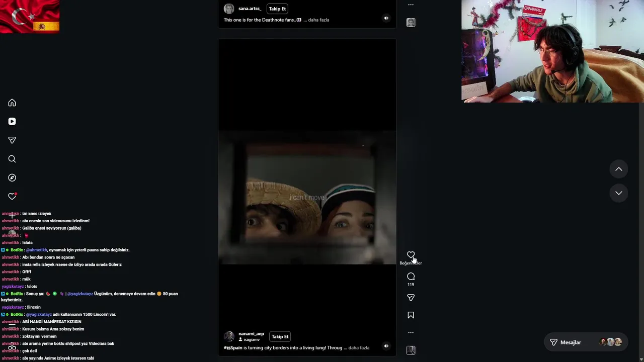Open comment count '119' under comment icon
This screenshot has width=644, height=362.
pyautogui.click(x=411, y=285)
